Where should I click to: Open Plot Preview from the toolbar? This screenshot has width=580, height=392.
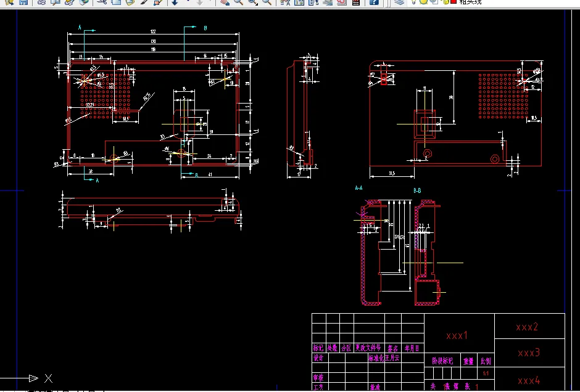coord(56,2)
